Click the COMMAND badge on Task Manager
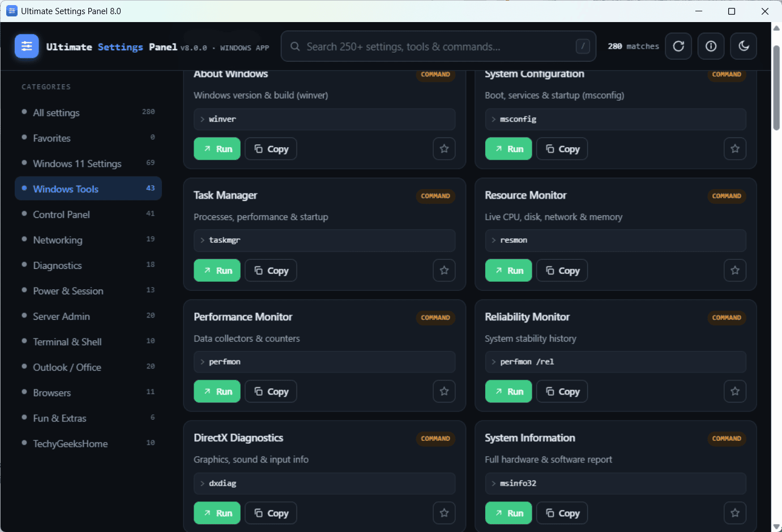The width and height of the screenshot is (782, 532). coord(435,196)
